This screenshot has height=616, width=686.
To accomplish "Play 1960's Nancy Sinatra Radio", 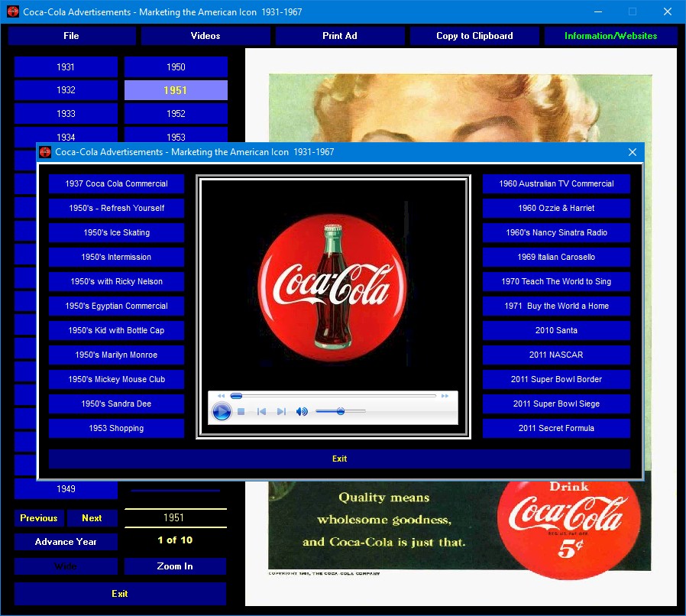I will pyautogui.click(x=556, y=233).
